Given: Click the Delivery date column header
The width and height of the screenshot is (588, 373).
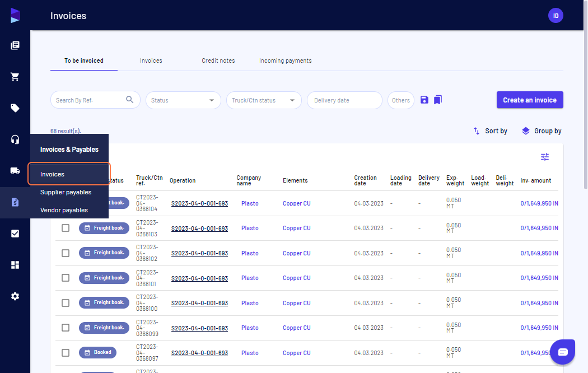Looking at the screenshot, I should [x=428, y=180].
